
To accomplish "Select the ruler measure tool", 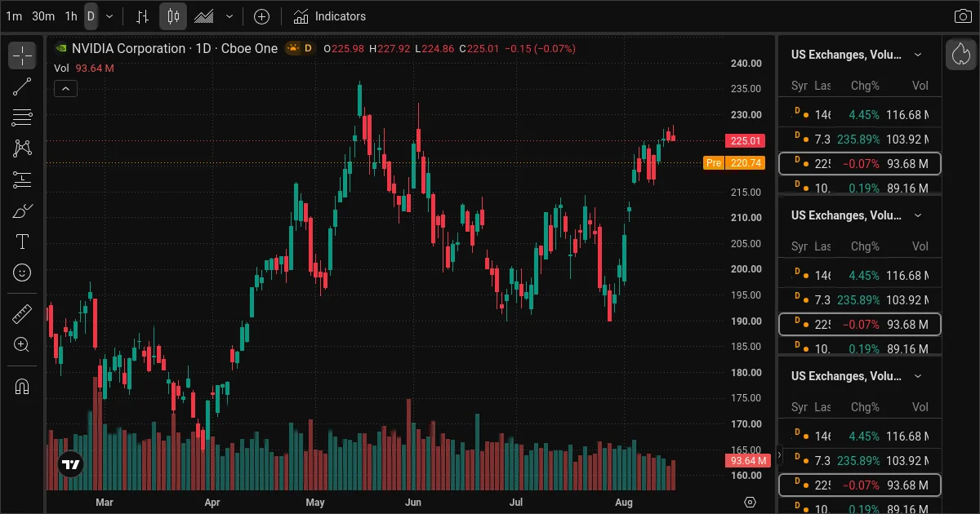I will [x=22, y=313].
